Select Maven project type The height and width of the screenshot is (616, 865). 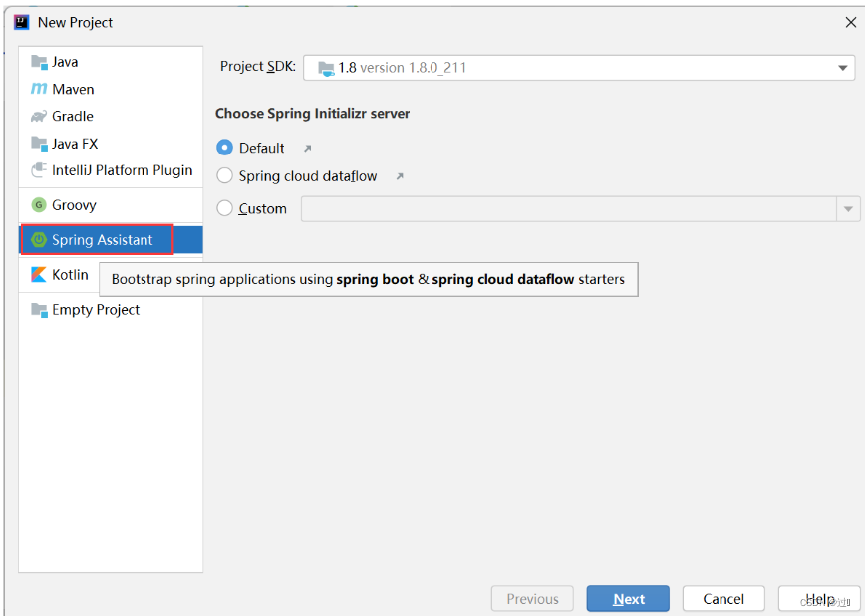[x=111, y=89]
